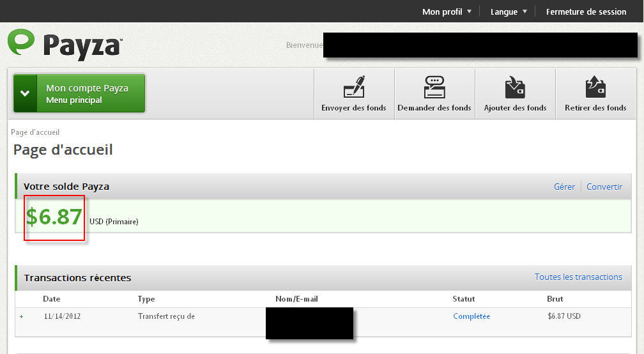This screenshot has width=644, height=354.
Task: Click the Envoyer des fonds pen icon
Action: [354, 87]
